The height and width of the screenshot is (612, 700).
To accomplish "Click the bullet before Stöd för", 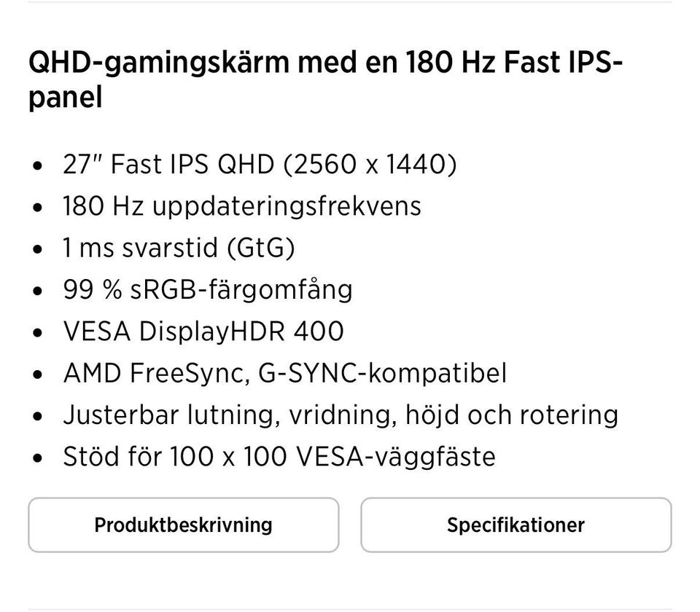I will [38, 459].
